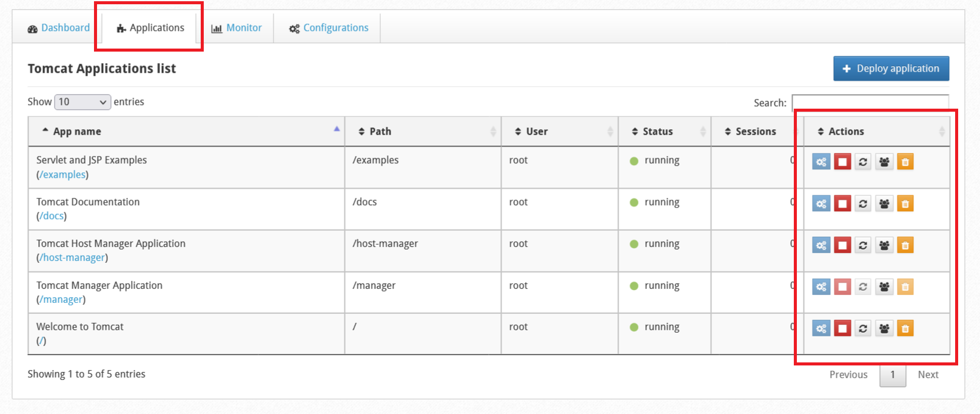Sort table by Actions column
980x414 pixels.
coord(877,132)
